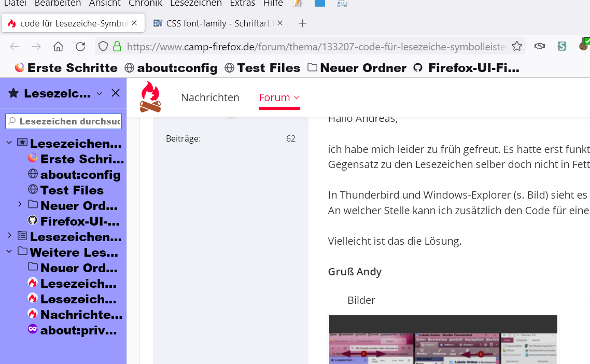The image size is (590, 364).
Task: Open the sidebar switcher dropdown next to Lesezeichen
Action: click(100, 93)
